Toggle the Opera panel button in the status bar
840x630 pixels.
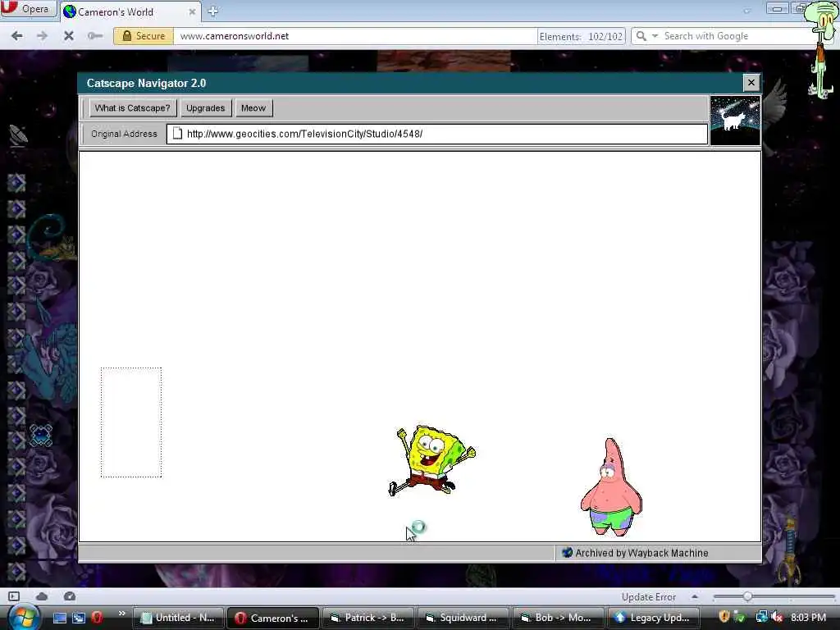14,596
